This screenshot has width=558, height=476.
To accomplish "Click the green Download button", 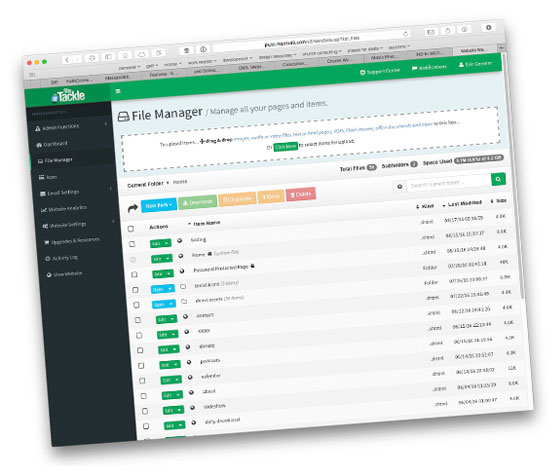I will (198, 202).
